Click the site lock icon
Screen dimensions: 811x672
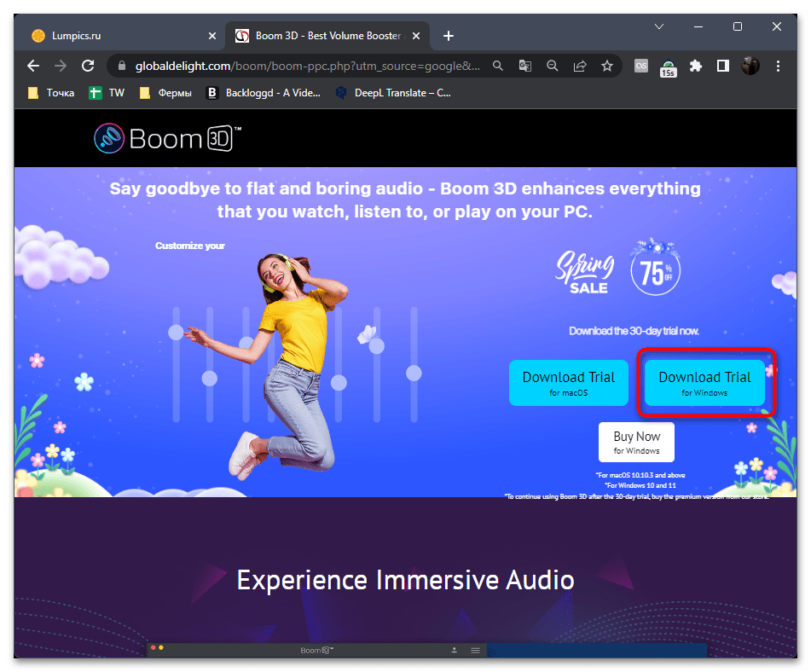pyautogui.click(x=122, y=67)
